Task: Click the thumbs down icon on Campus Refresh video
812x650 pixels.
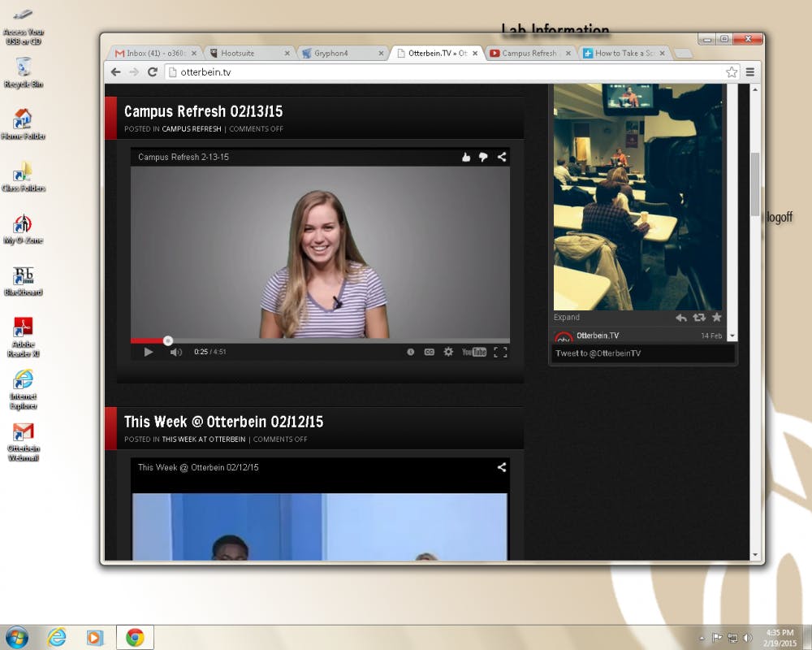Action: pos(483,157)
